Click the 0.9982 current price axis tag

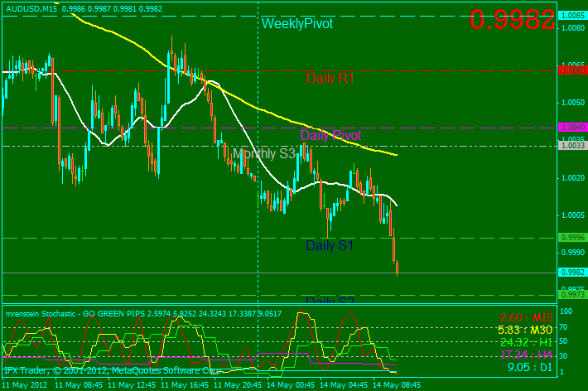[x=572, y=272]
